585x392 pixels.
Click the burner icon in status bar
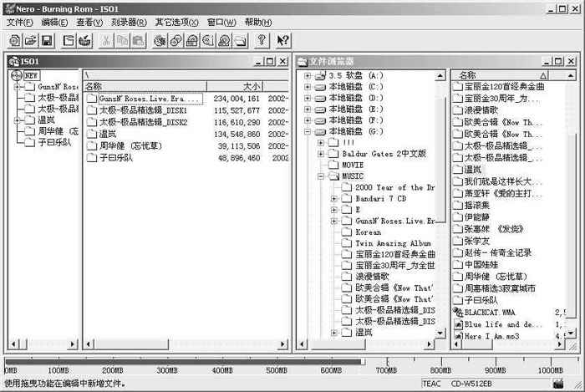click(558, 384)
